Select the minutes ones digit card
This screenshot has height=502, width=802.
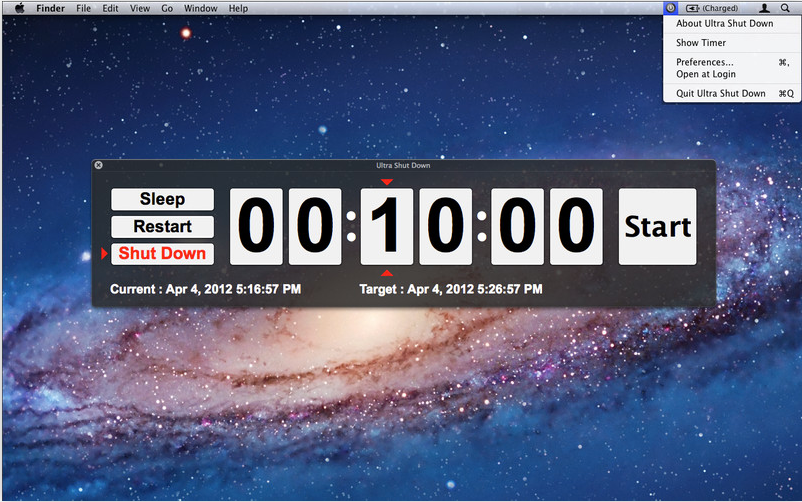point(445,227)
